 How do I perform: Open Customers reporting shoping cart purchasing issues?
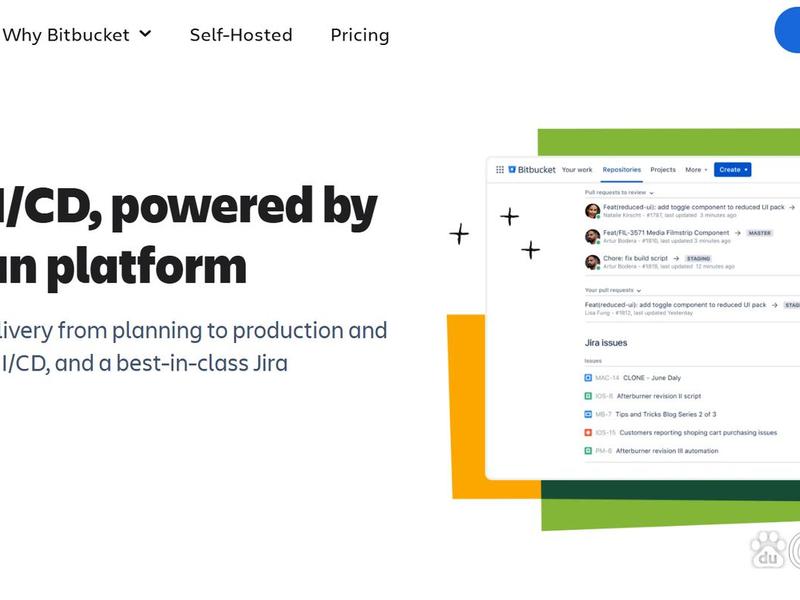pos(698,433)
